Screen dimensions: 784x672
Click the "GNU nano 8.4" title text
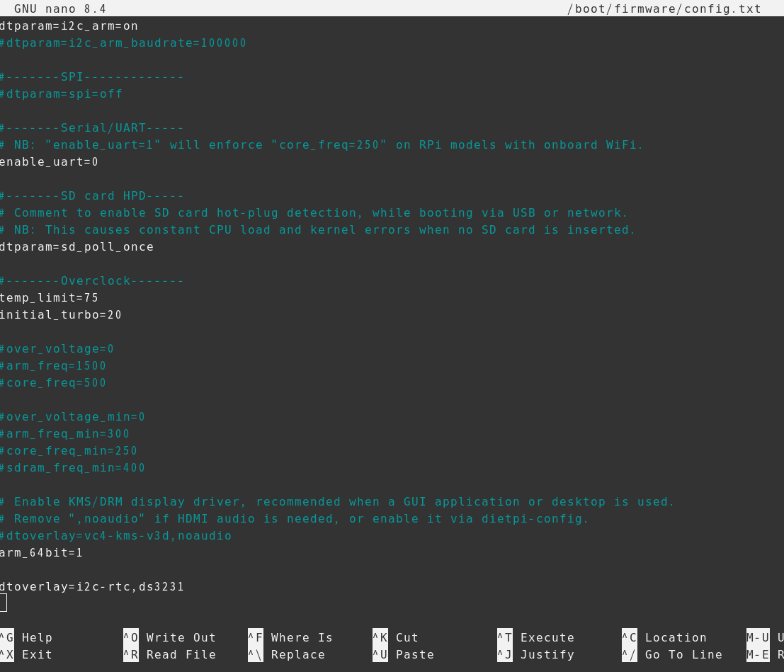(x=60, y=9)
